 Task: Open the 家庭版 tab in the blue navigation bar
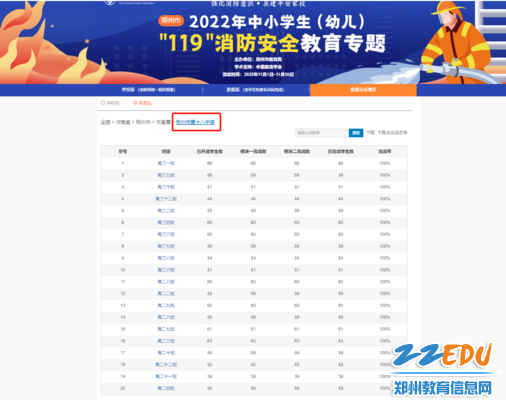click(255, 90)
